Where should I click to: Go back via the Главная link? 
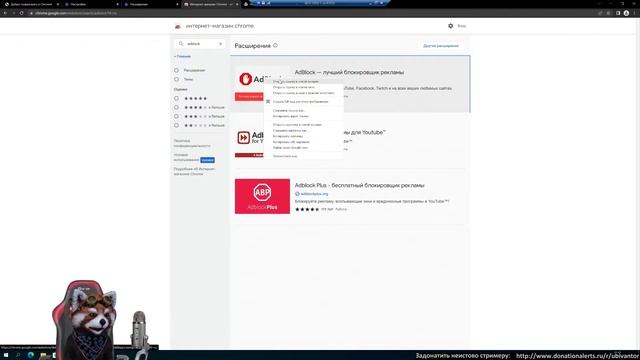point(182,56)
